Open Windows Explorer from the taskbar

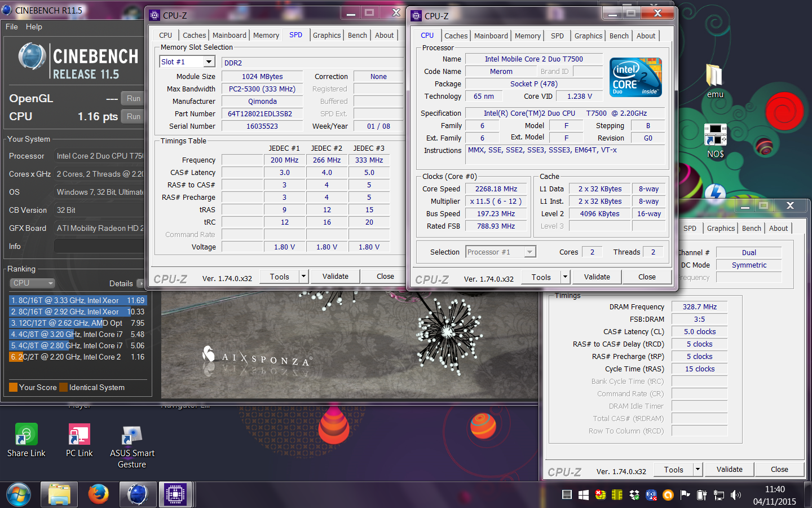pos(59,495)
